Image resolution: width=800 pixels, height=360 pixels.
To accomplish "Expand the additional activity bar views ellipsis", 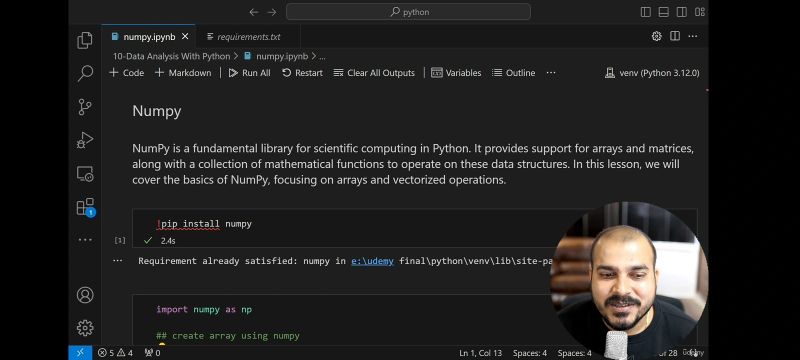I will 85,240.
